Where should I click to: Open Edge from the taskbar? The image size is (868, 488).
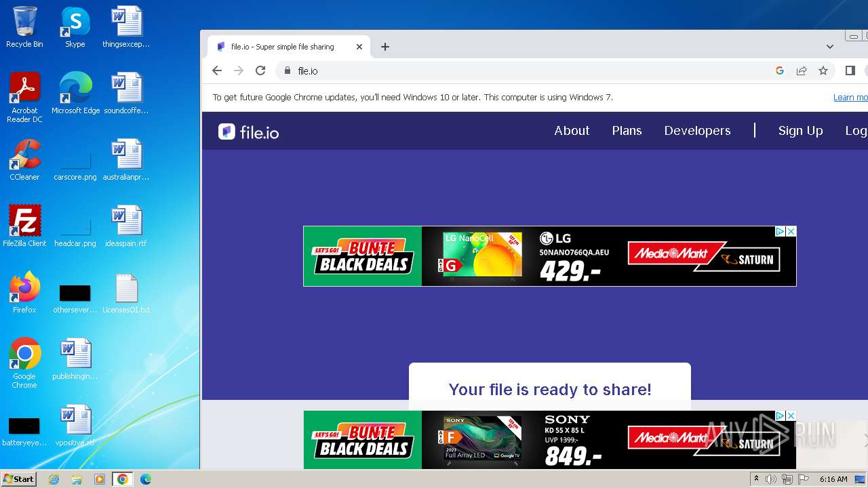pos(146,479)
